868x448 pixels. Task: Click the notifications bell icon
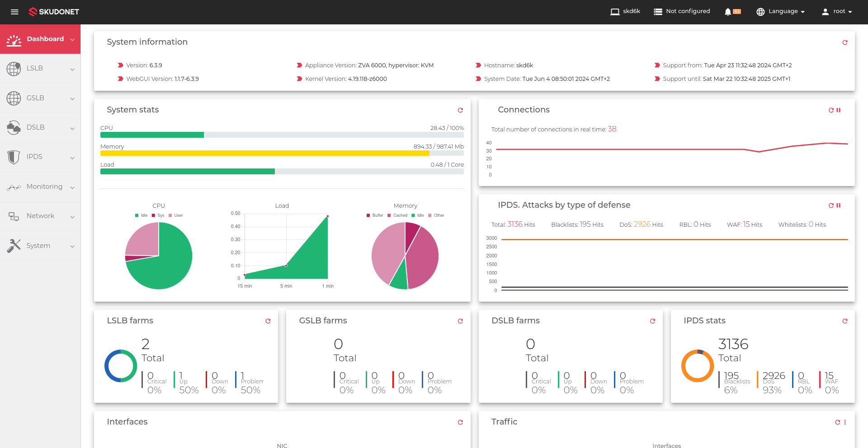pos(728,12)
